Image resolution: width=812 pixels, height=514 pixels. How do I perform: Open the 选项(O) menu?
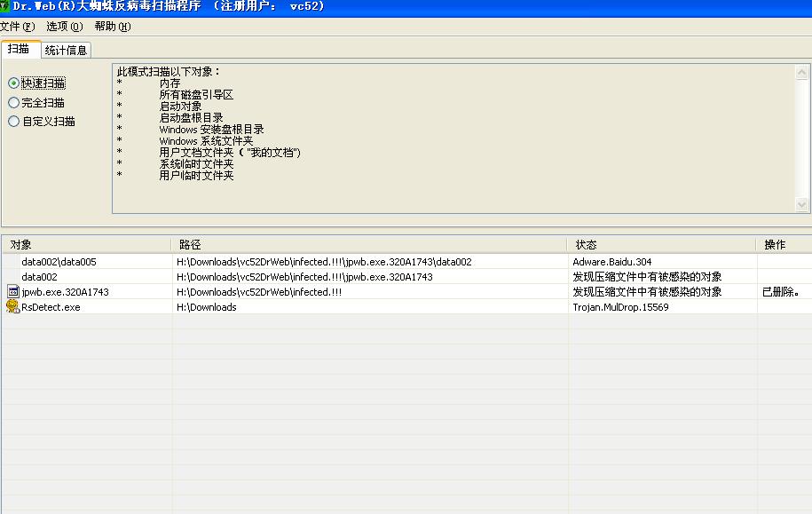pos(64,27)
